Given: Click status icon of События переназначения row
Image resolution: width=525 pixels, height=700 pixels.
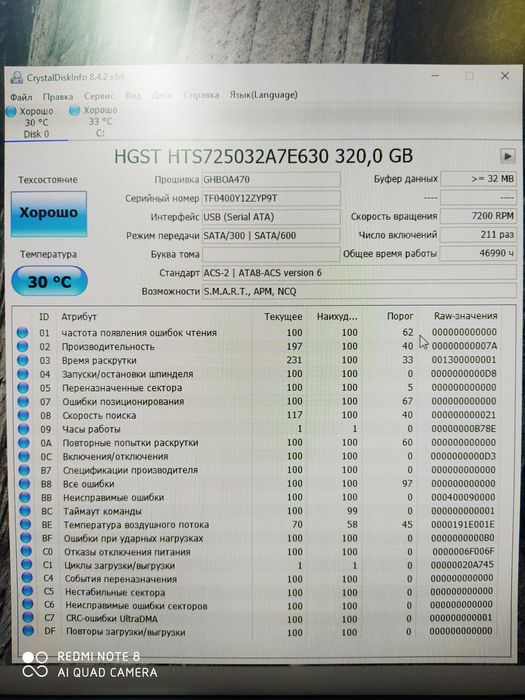Looking at the screenshot, I should (x=27, y=579).
